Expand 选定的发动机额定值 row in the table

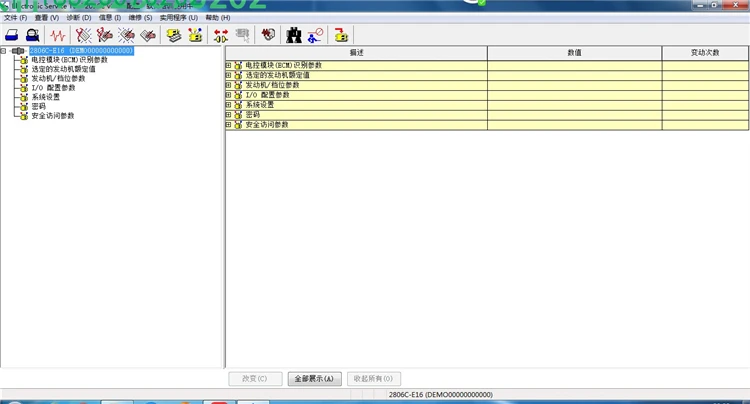coord(229,75)
